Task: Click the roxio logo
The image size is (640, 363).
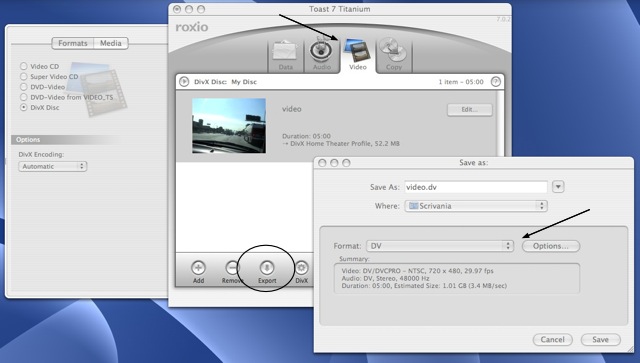Action: coord(192,27)
